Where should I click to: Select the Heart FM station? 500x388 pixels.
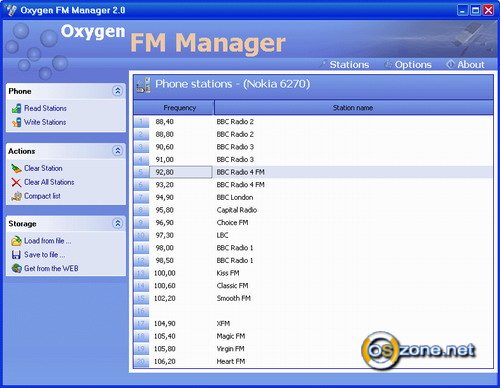tap(231, 362)
